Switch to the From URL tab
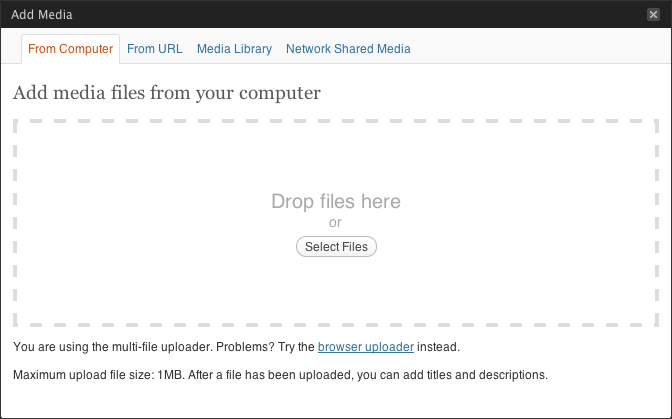672x419 pixels. point(155,49)
